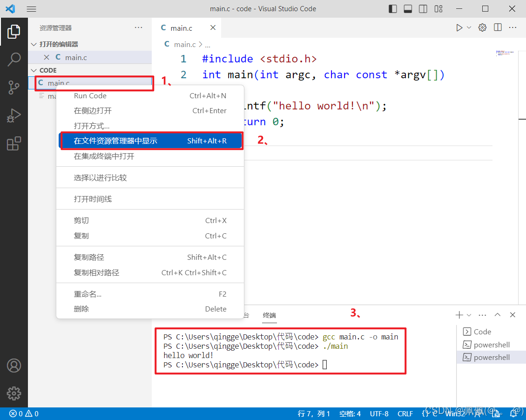The image size is (526, 420).
Task: Choose select for compare (选择以进行比较)
Action: tap(150, 177)
